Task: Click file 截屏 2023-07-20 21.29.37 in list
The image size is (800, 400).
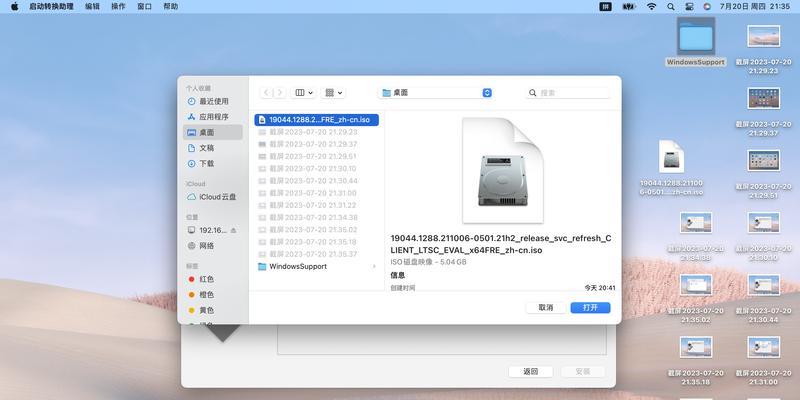Action: pos(316,144)
